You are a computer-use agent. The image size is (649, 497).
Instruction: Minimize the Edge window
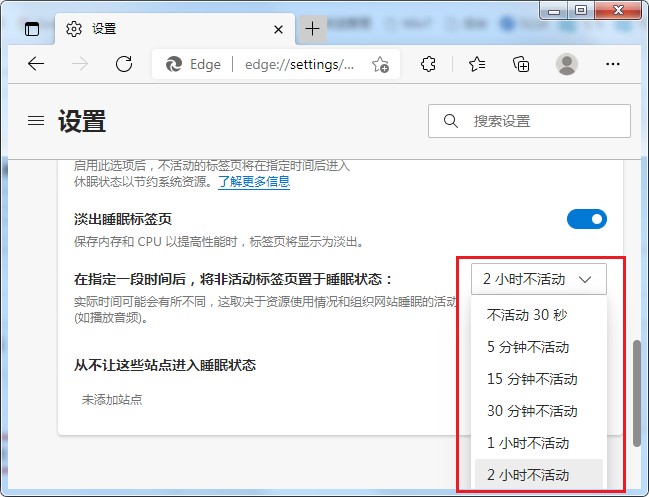[554, 10]
